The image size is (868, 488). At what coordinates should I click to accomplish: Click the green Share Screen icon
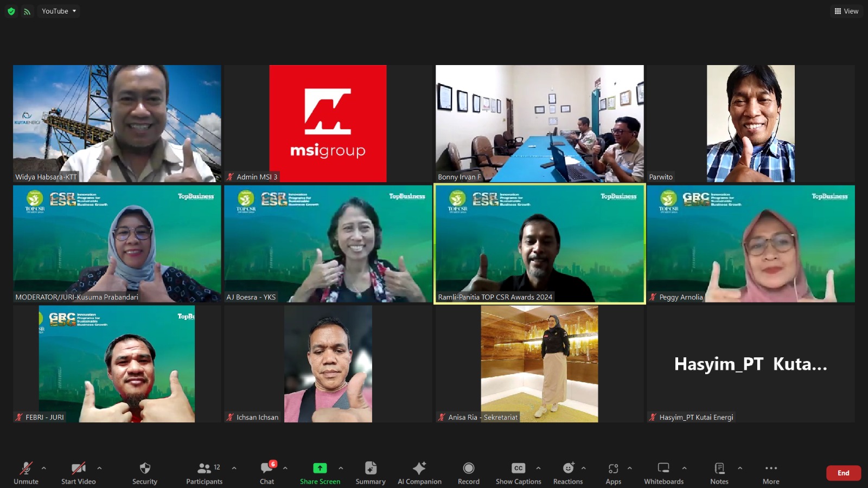point(320,468)
